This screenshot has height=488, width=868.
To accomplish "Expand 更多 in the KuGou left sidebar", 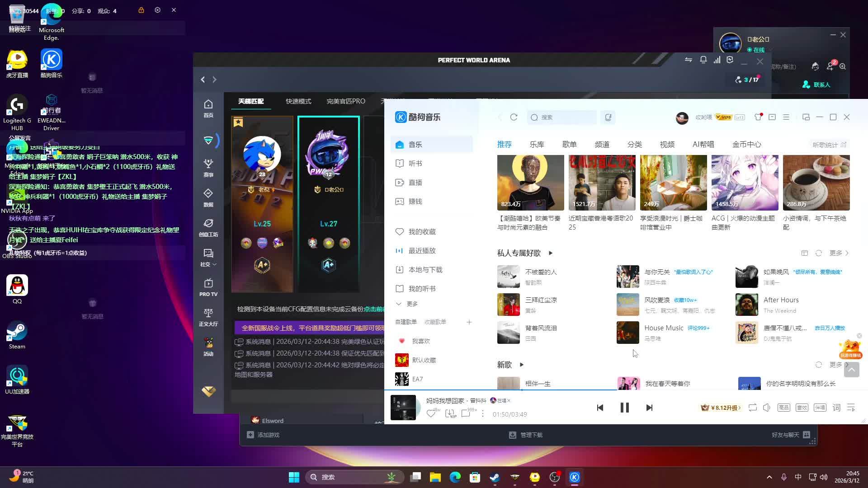I will tap(407, 304).
